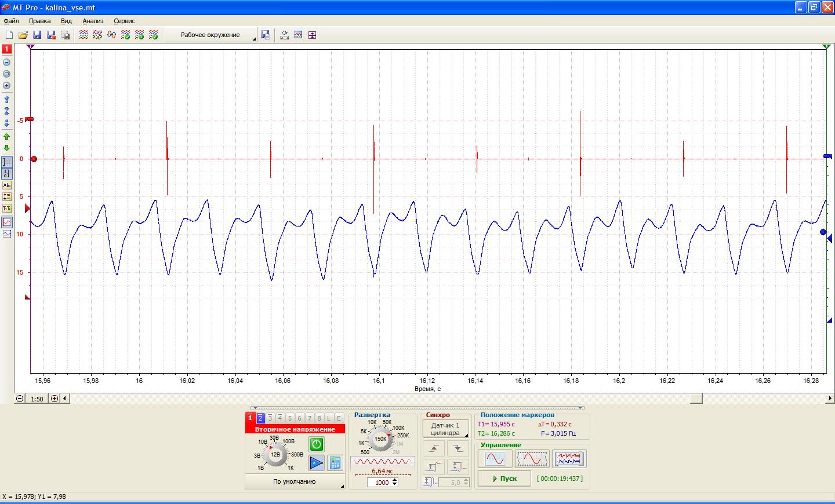835x504 pixels.
Task: Click the waveform icon with green checkmark
Action: (x=126, y=35)
